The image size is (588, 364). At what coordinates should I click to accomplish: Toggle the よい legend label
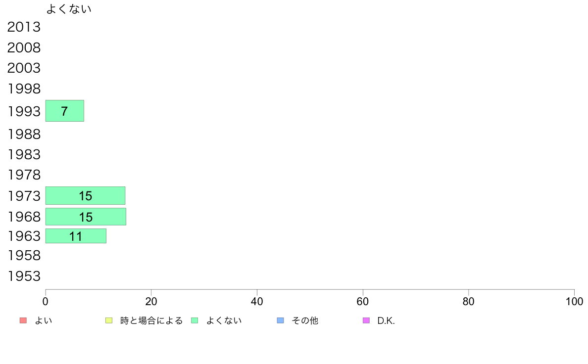(44, 320)
